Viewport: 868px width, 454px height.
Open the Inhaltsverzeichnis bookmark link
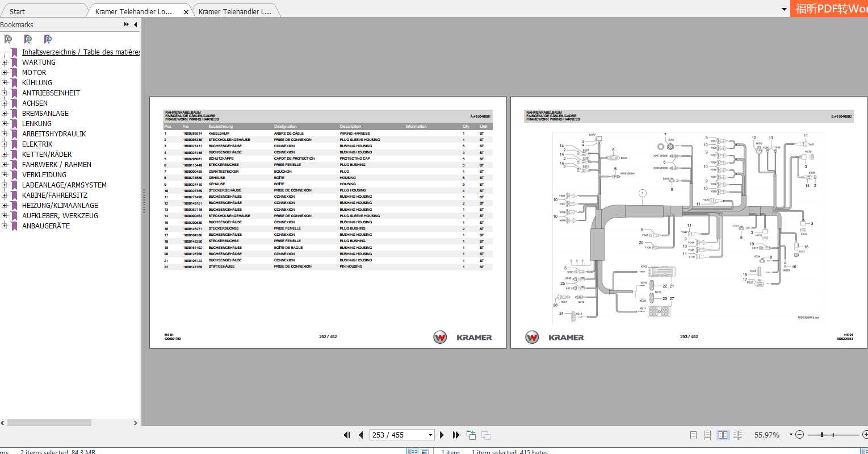(x=80, y=52)
